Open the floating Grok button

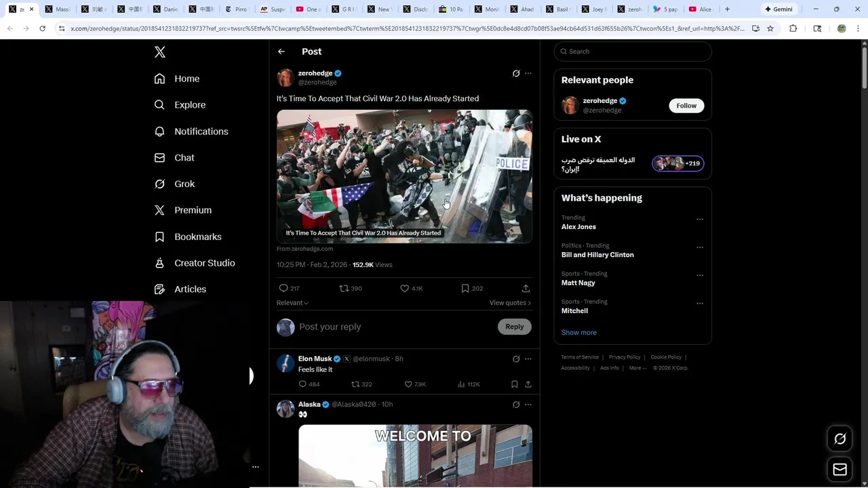point(840,439)
